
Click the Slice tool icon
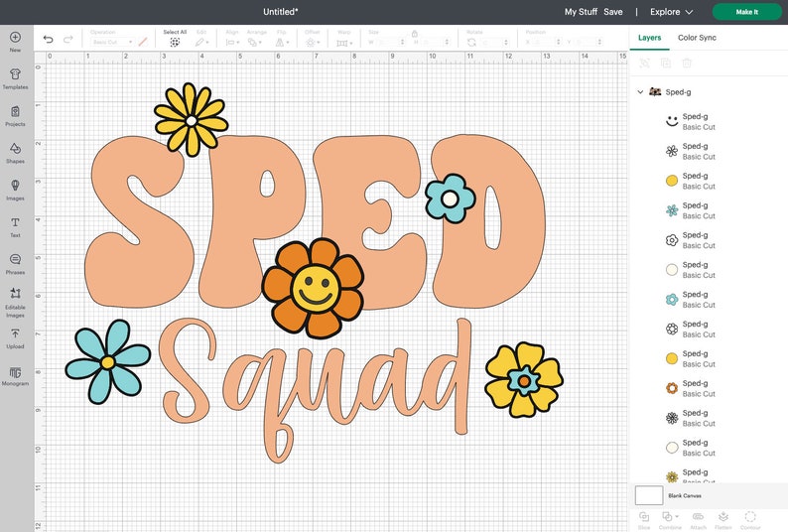pos(644,519)
